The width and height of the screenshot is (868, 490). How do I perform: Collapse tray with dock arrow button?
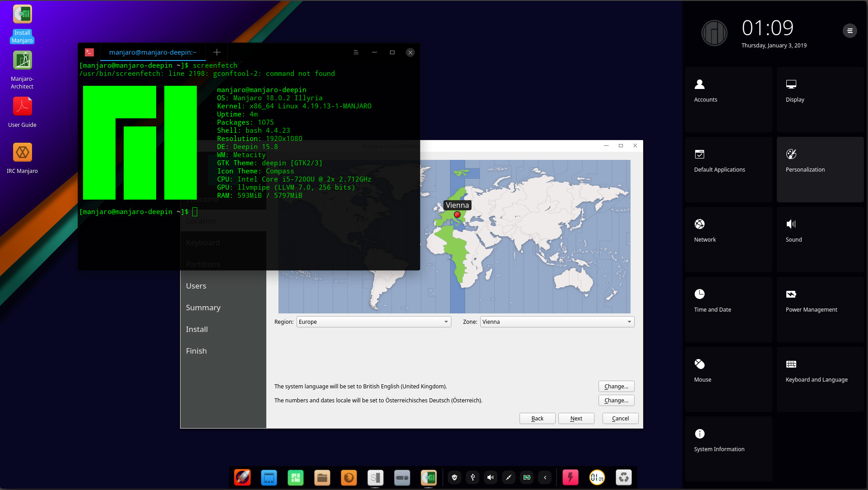(545, 477)
